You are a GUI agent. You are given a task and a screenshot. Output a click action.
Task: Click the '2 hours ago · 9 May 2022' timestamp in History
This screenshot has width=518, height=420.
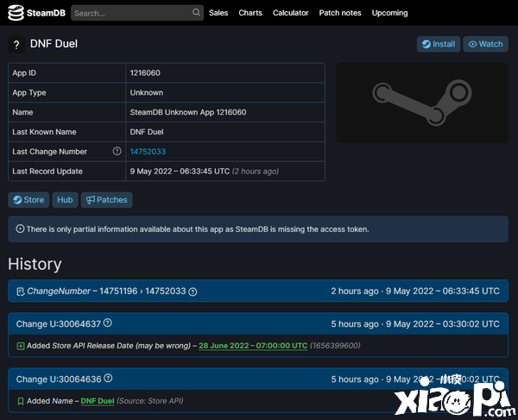click(x=415, y=291)
